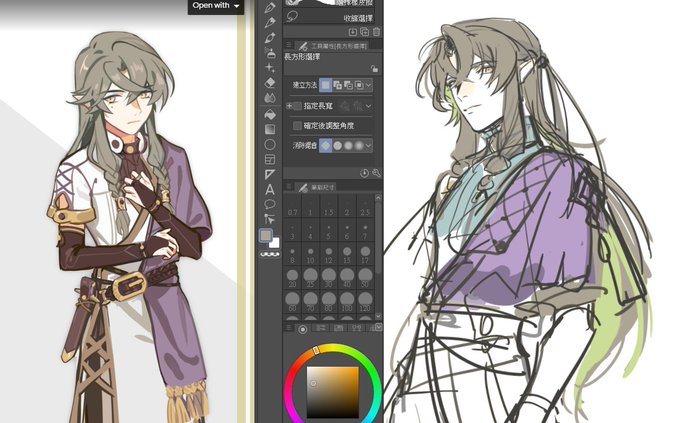Switch to the 筆刷尺寸 brush size tab
This screenshot has height=423, width=680.
pyautogui.click(x=317, y=187)
